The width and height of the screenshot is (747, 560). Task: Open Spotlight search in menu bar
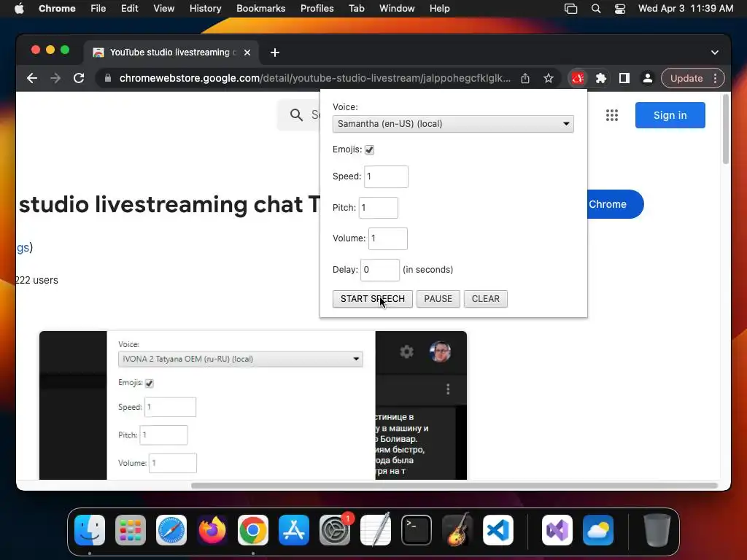595,9
